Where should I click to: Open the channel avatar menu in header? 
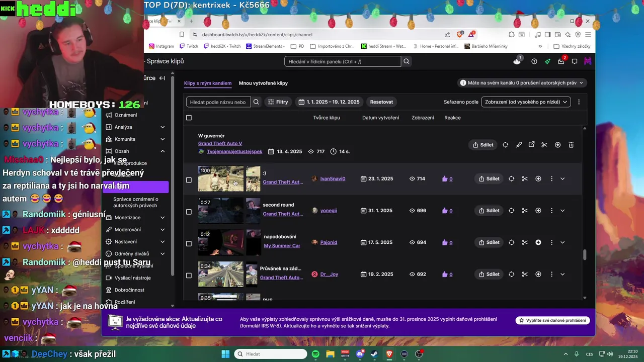[x=588, y=61]
